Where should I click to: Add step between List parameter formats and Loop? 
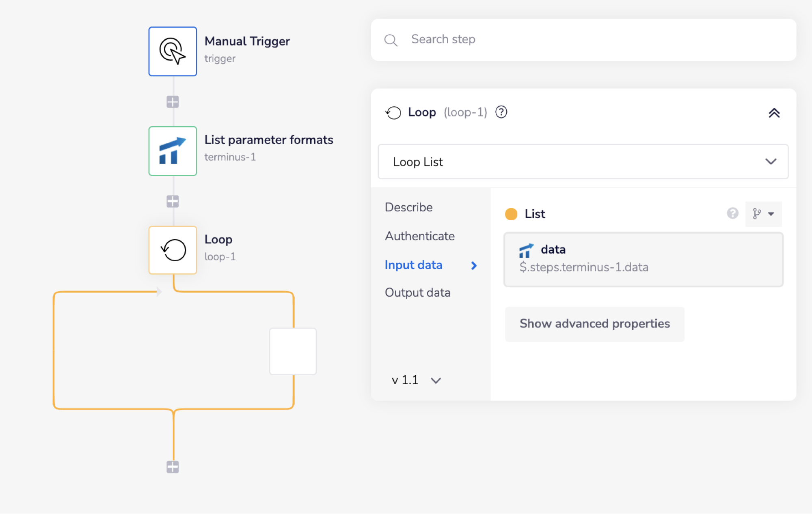(x=173, y=201)
